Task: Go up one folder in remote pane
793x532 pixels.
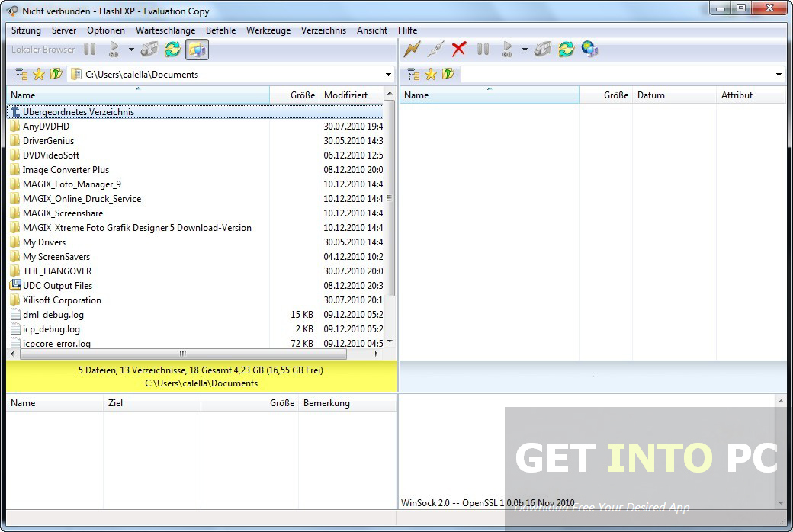Action: (448, 74)
